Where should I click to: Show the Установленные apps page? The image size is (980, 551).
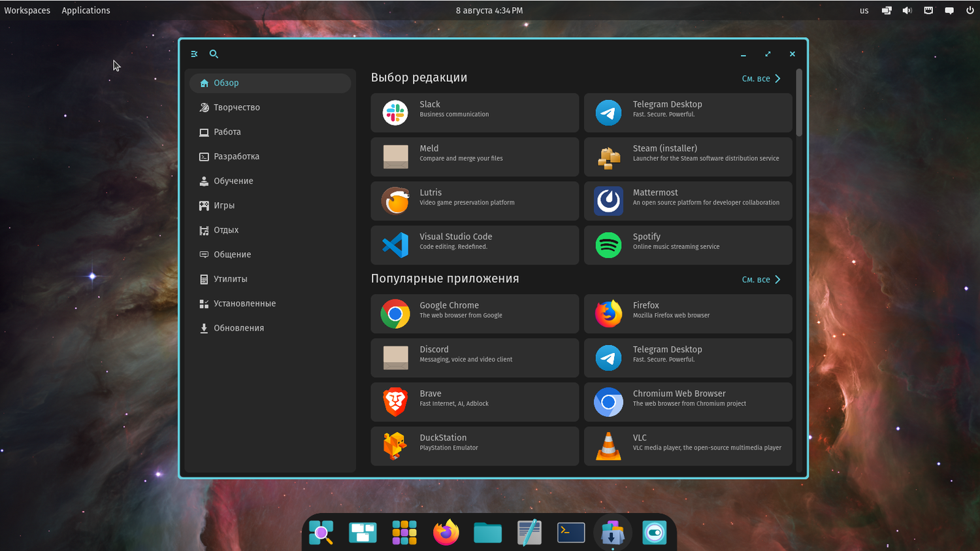tap(270, 303)
